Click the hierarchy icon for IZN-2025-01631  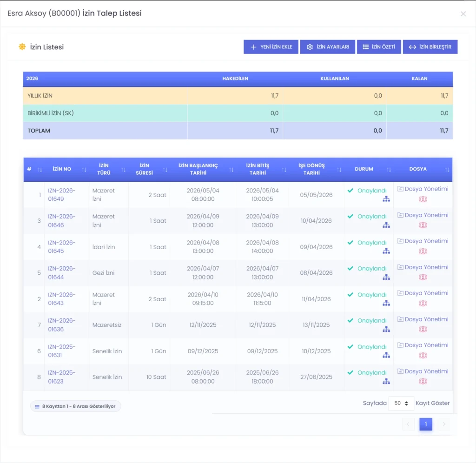[386, 355]
